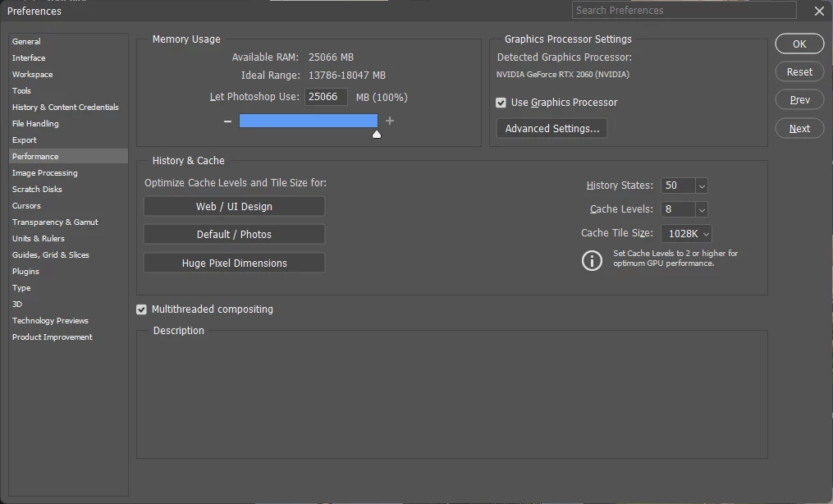The image size is (833, 504).
Task: Click the plus icon to increase memory
Action: 389,121
